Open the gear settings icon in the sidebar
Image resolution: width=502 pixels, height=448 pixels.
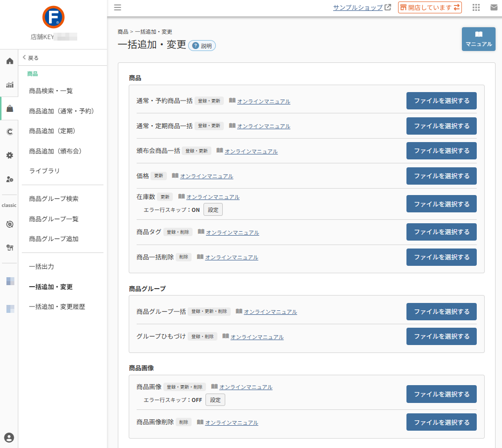(10, 155)
